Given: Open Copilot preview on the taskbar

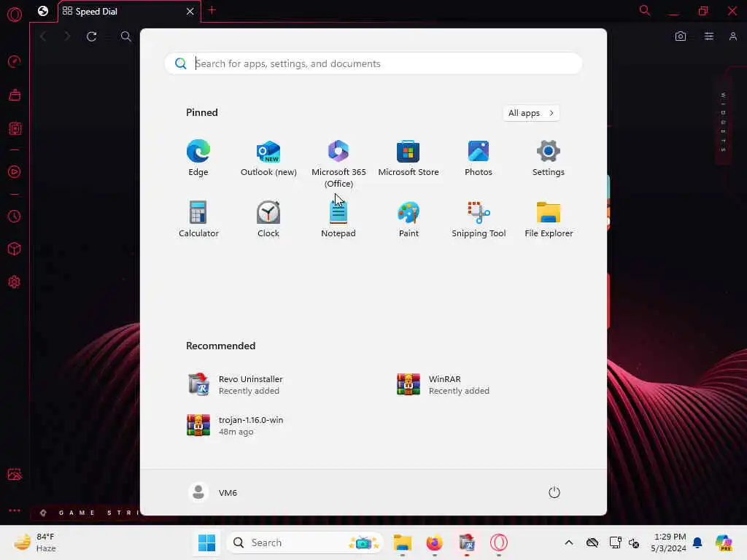Looking at the screenshot, I should [724, 542].
